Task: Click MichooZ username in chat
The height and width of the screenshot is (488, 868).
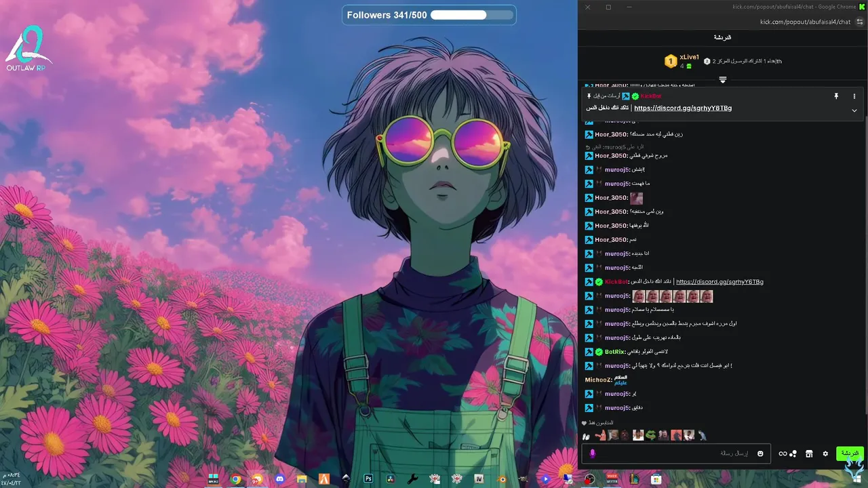Action: click(x=598, y=380)
